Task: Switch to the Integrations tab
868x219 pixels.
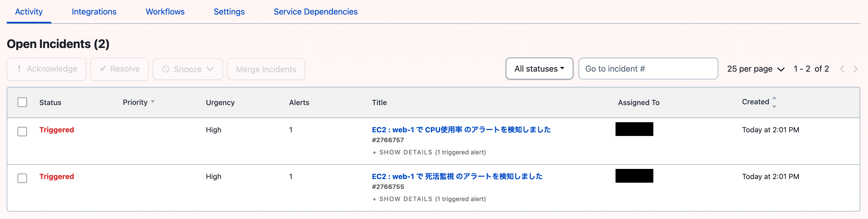Action: (94, 11)
